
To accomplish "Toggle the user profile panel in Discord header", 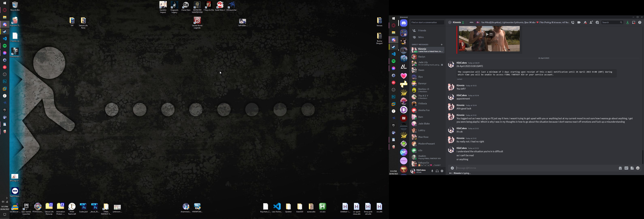I will tap(597, 23).
